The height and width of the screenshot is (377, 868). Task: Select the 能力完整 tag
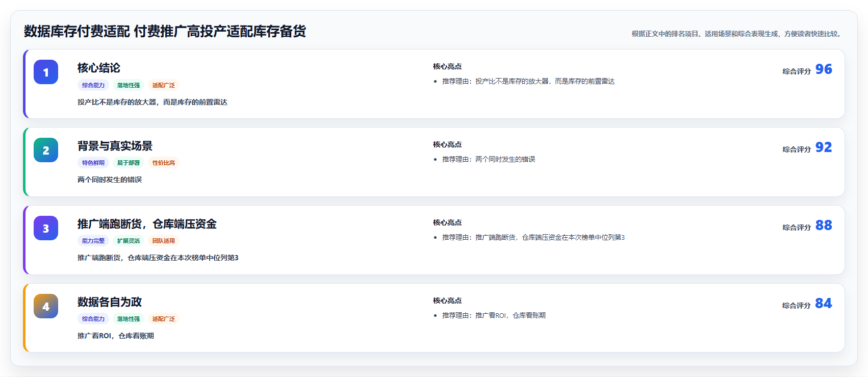pyautogui.click(x=93, y=241)
